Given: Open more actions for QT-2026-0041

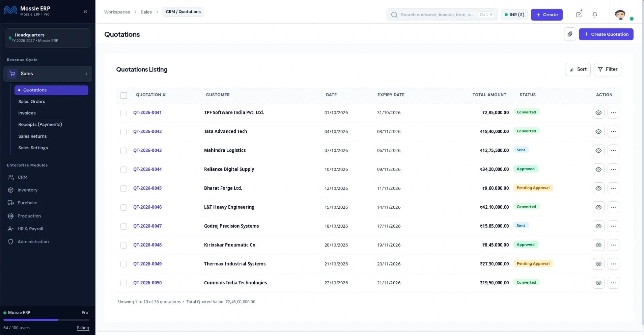Looking at the screenshot, I should 613,112.
